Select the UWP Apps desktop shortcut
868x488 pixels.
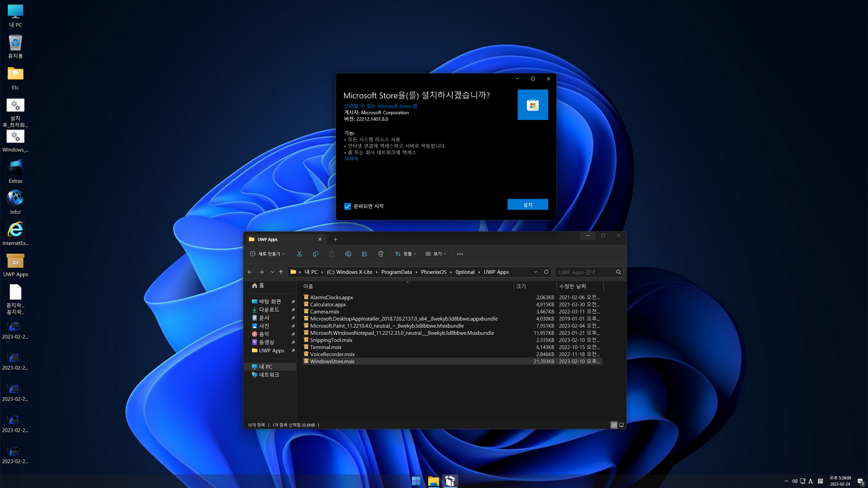click(x=15, y=265)
